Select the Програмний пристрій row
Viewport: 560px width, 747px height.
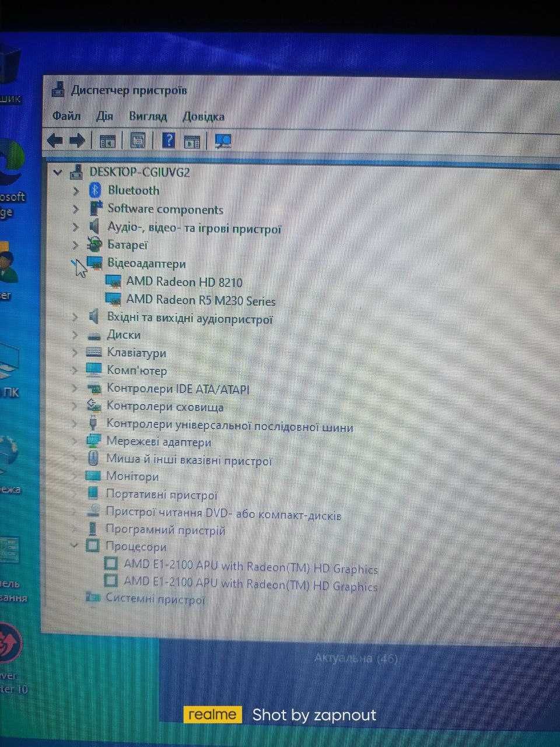pos(165,530)
